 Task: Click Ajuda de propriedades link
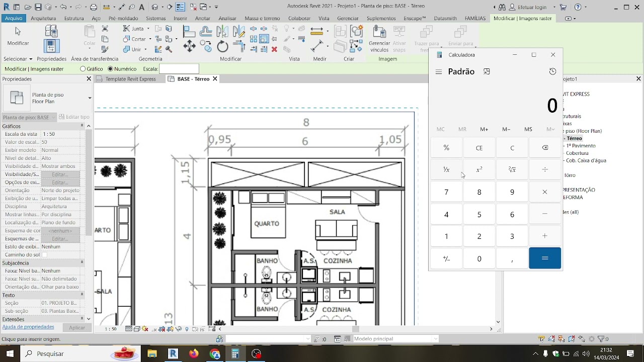coord(28,327)
